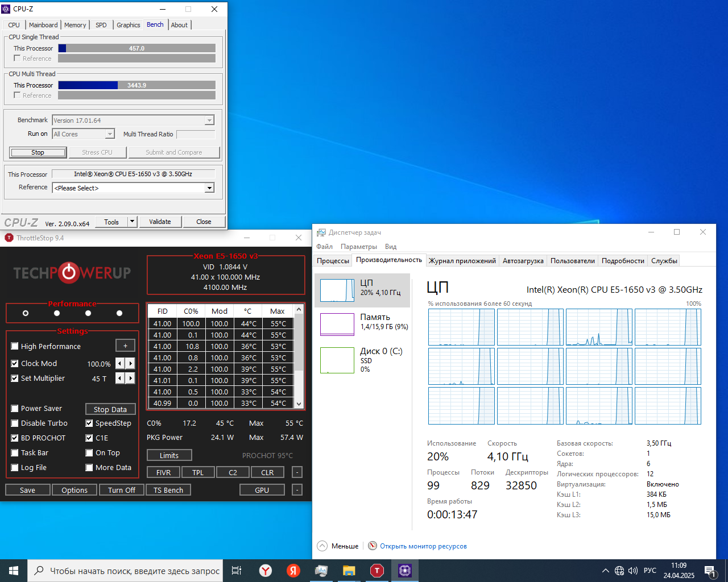
Task: Collapse Task Manager with the Меньше arrow
Action: point(322,546)
